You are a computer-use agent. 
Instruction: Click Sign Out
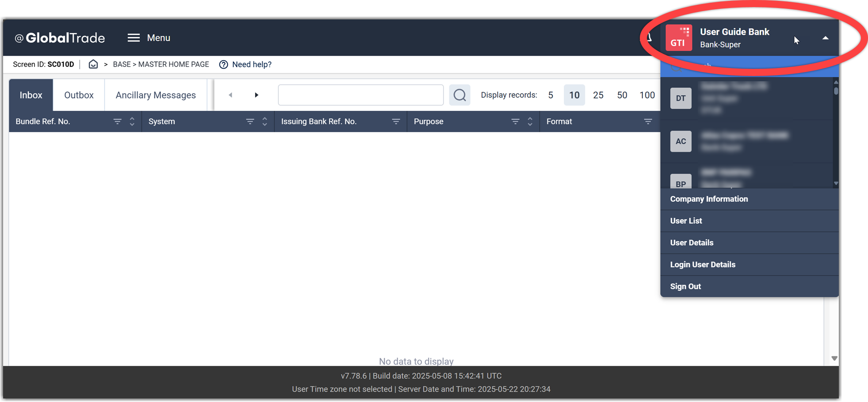749,287
